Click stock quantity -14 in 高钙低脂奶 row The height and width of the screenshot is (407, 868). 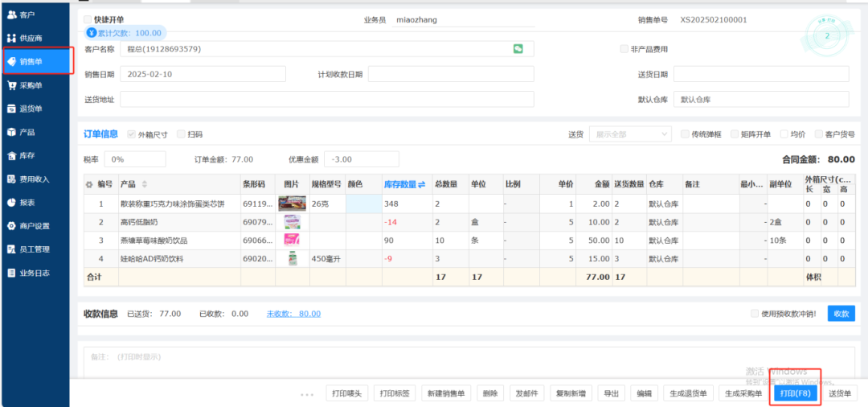pos(391,222)
